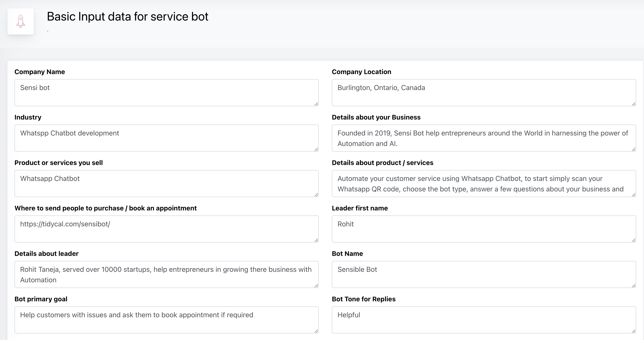Click the tidycal booking URL field
Screen dimensions: 644x340
166,229
